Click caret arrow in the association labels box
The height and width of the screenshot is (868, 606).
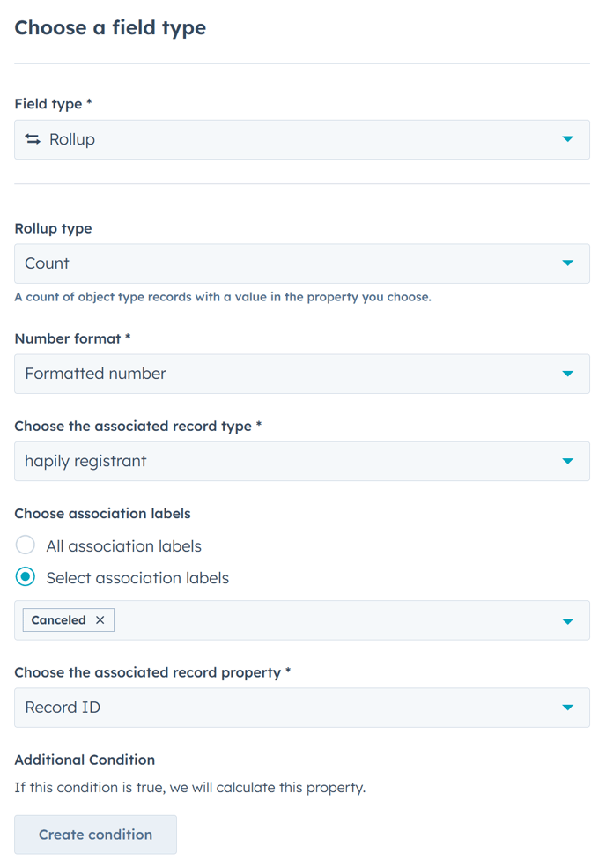coord(568,621)
